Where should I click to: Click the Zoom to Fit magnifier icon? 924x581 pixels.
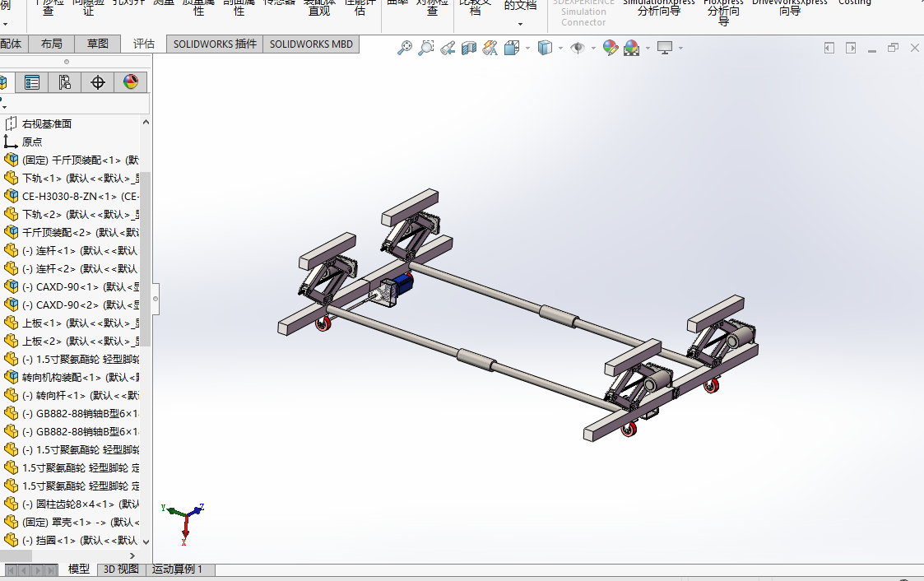point(405,48)
